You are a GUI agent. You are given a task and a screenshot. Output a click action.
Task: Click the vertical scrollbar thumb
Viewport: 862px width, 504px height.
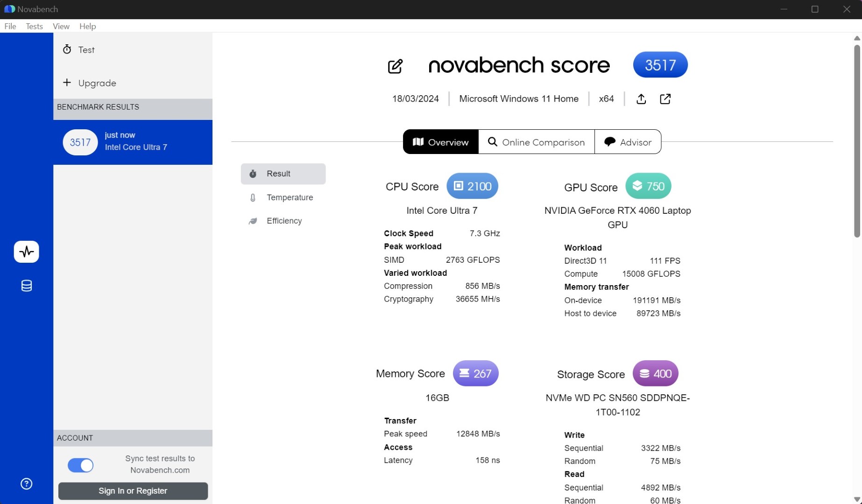pyautogui.click(x=857, y=140)
